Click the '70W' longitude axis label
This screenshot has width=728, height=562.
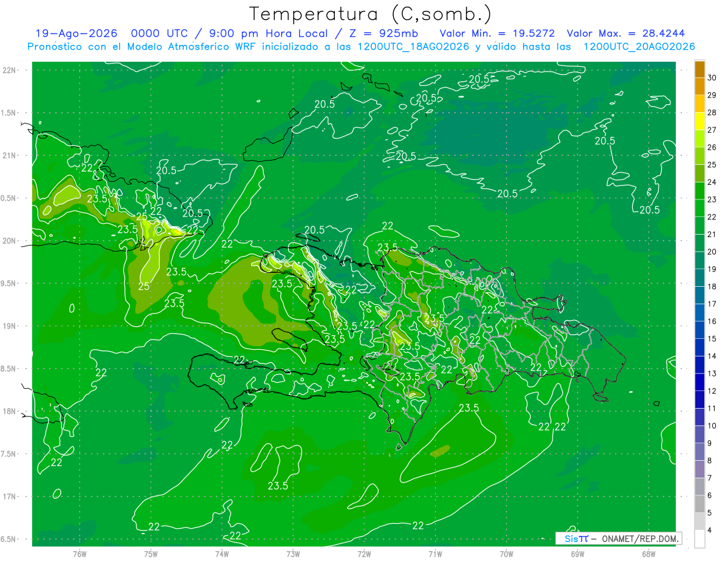click(x=507, y=554)
